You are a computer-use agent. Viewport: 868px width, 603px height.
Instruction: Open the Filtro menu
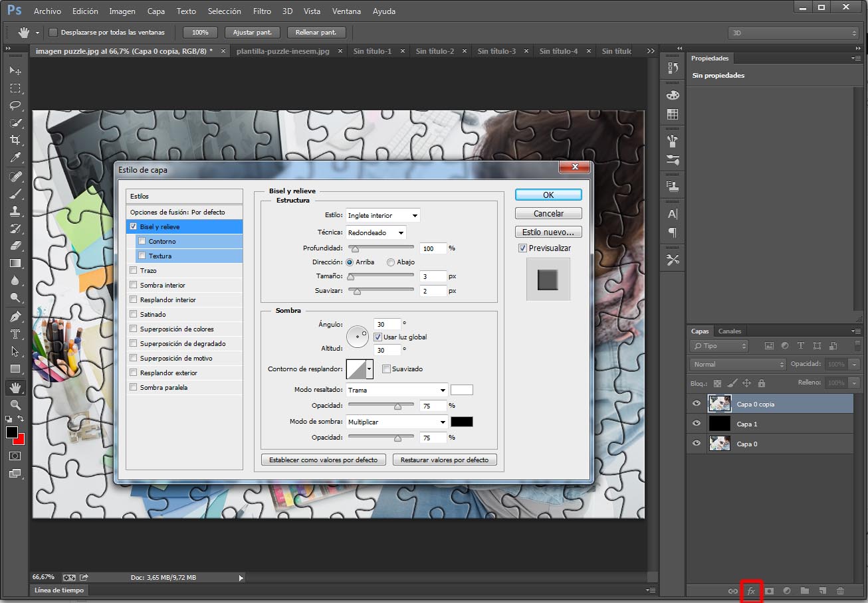click(x=262, y=11)
